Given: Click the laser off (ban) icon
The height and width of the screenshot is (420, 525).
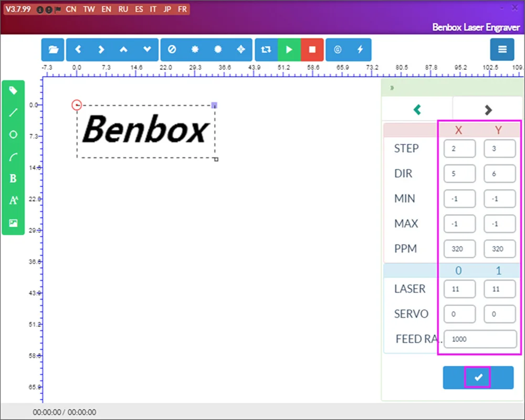Looking at the screenshot, I should pos(172,49).
